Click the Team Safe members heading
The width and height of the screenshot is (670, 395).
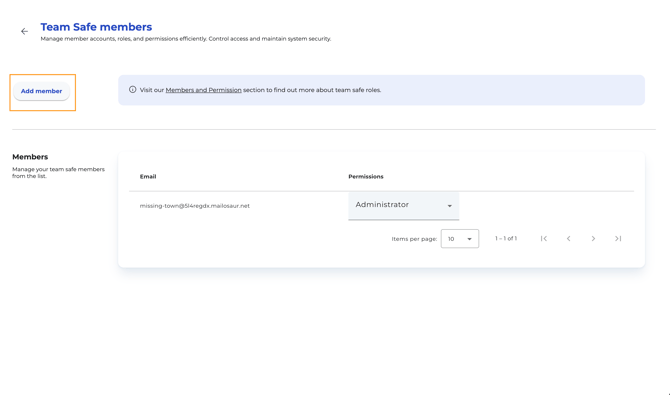click(x=96, y=27)
